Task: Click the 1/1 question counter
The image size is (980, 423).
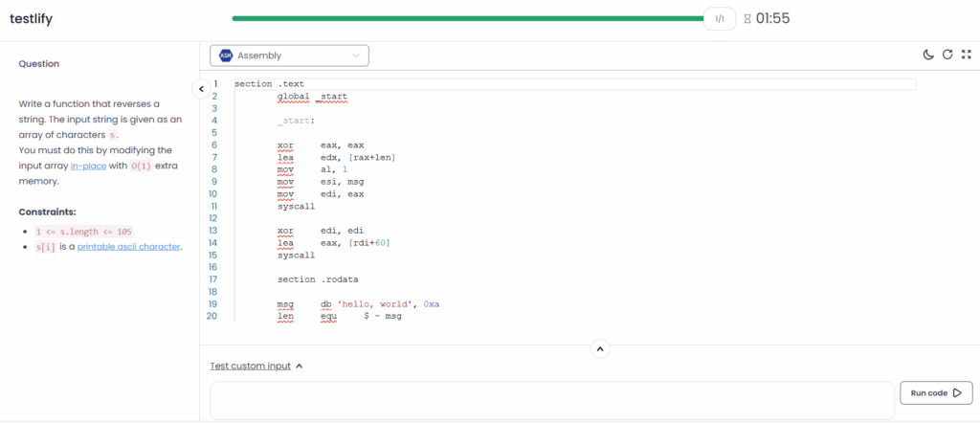Action: (x=720, y=19)
